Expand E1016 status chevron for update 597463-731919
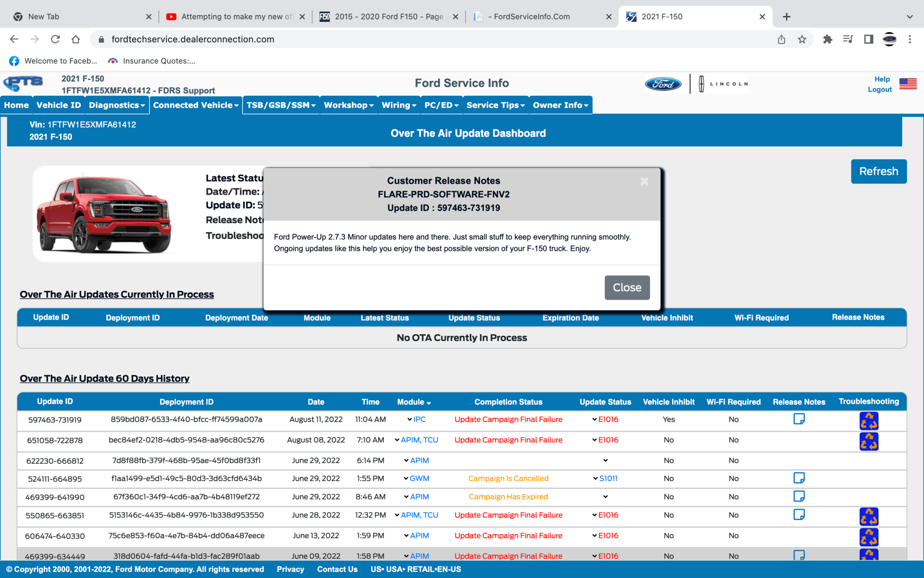 point(594,419)
